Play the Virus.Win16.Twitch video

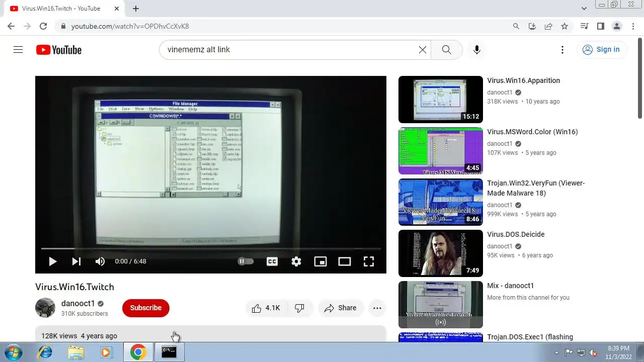point(52,261)
